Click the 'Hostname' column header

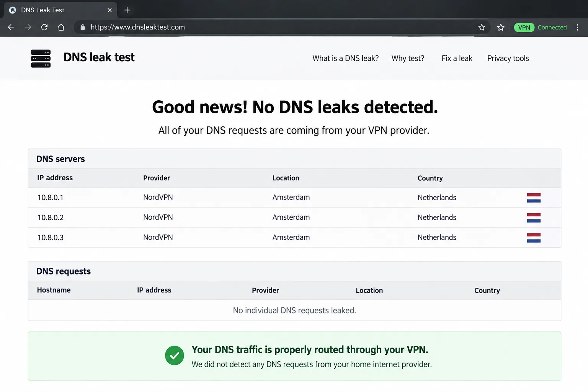pyautogui.click(x=54, y=290)
